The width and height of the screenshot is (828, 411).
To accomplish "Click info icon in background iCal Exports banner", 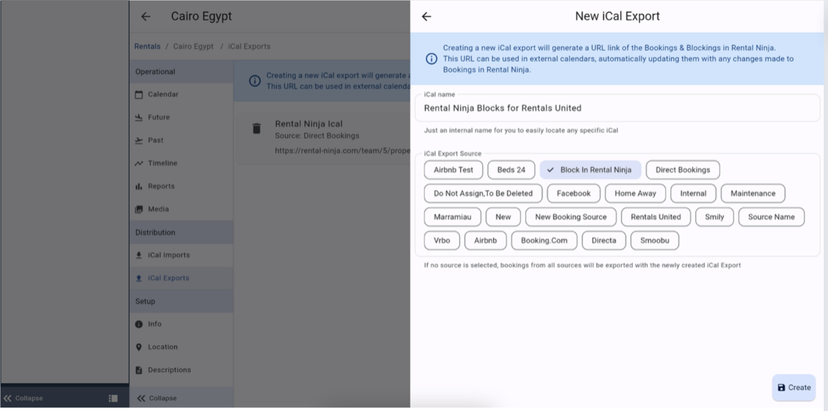I will [x=255, y=81].
